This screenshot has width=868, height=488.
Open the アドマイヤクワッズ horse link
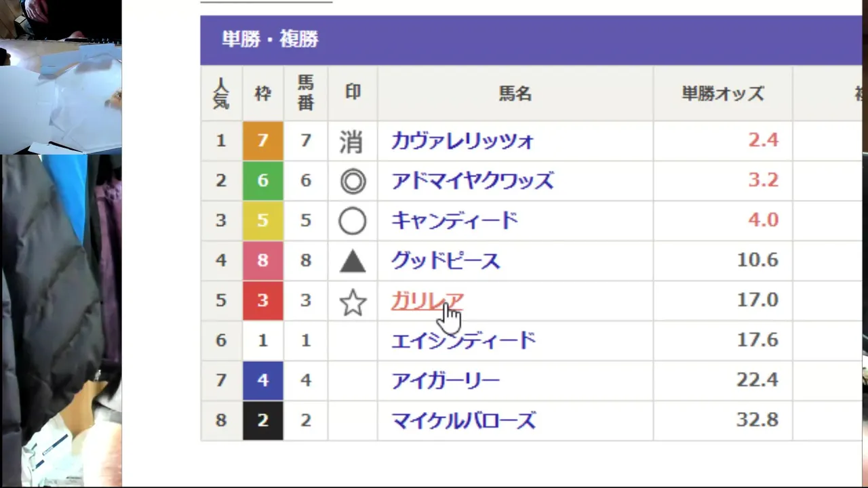pyautogui.click(x=472, y=181)
